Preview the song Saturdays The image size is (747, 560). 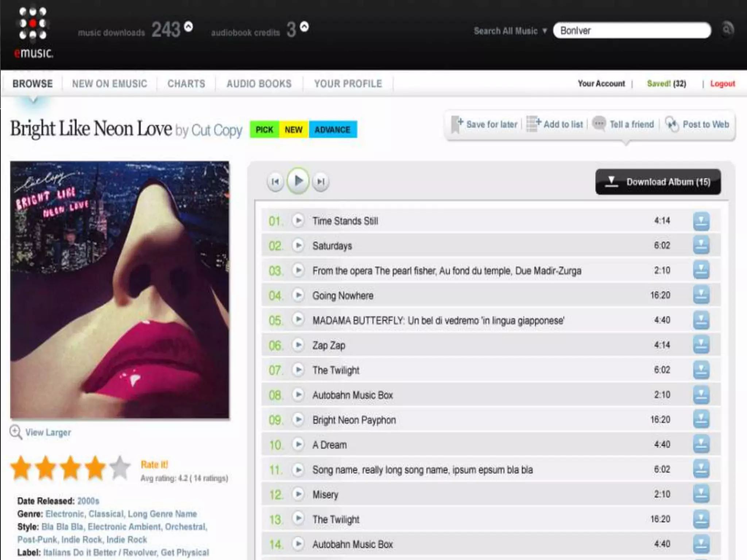[x=298, y=245]
